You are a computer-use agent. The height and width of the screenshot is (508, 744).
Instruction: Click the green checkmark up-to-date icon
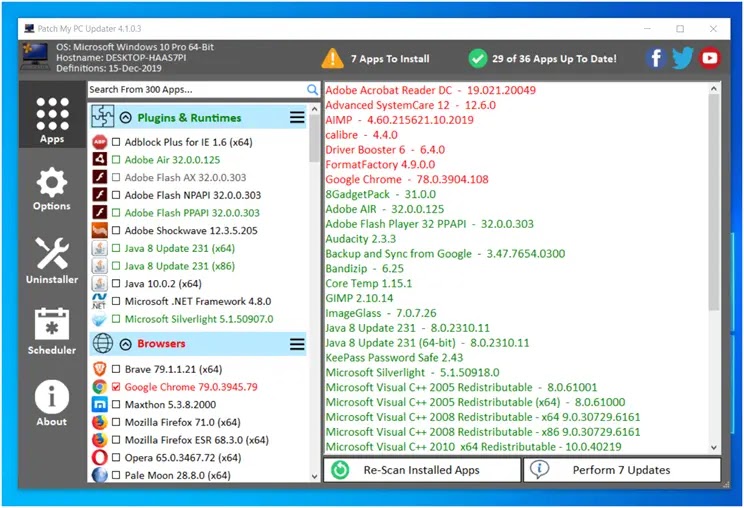(x=477, y=58)
